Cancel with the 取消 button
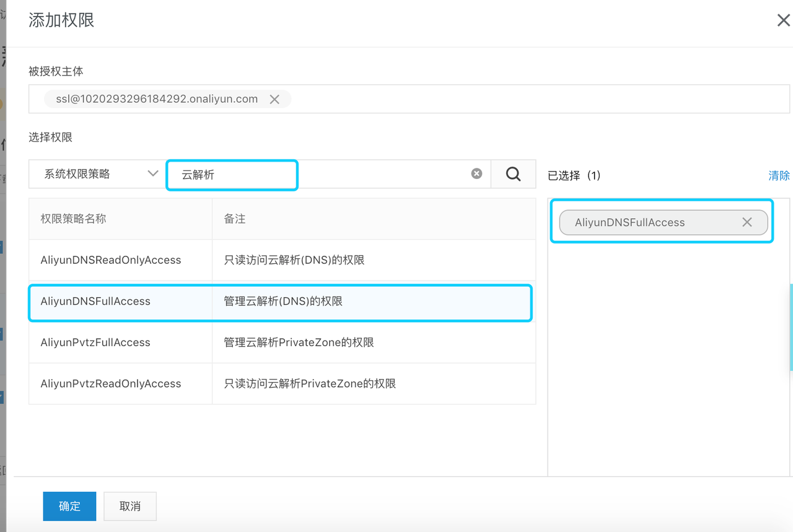This screenshot has height=532, width=793. tap(130, 506)
